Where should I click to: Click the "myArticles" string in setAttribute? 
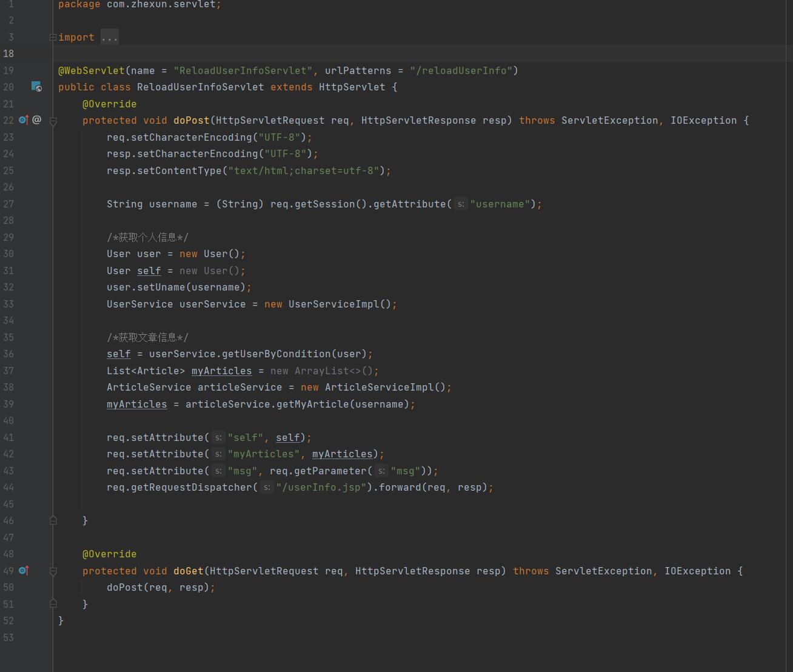(x=264, y=454)
